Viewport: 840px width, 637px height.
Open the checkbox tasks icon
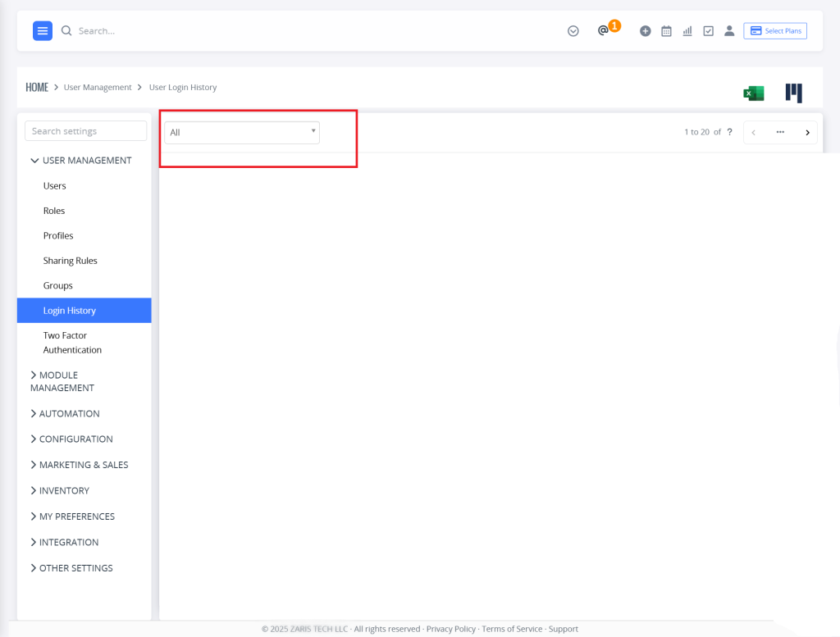point(708,31)
